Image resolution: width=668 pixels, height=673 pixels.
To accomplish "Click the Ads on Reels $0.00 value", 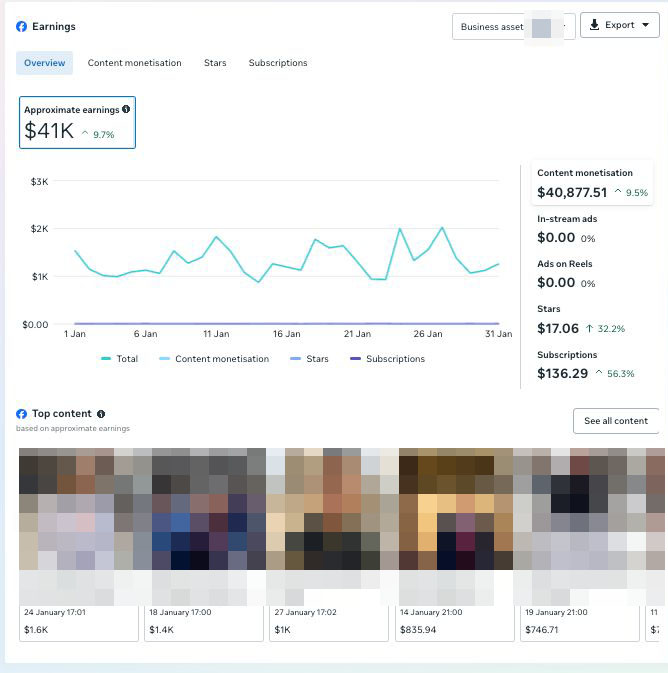I will (556, 282).
